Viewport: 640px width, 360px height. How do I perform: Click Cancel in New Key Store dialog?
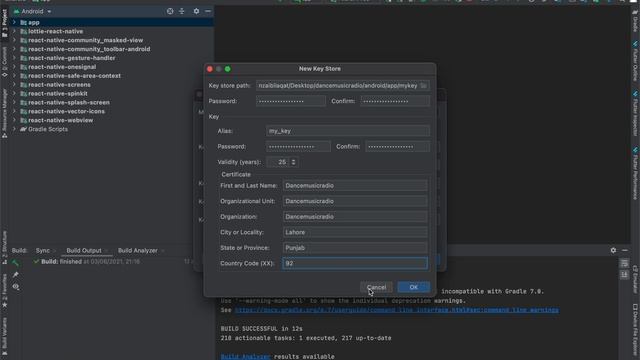tap(376, 287)
